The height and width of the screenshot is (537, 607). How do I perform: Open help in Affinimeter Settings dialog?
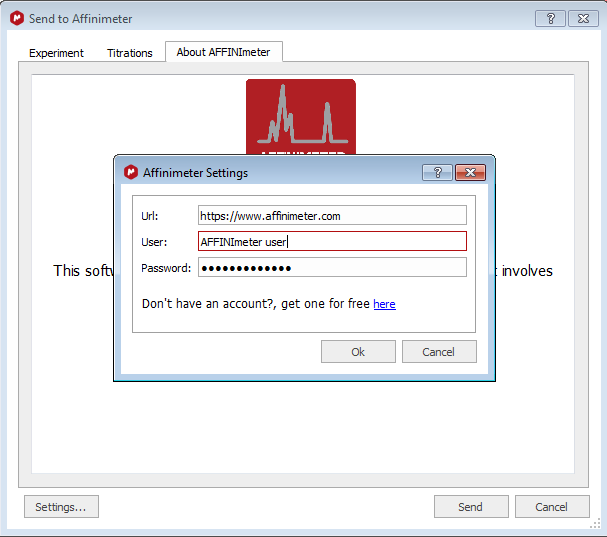pyautogui.click(x=437, y=172)
